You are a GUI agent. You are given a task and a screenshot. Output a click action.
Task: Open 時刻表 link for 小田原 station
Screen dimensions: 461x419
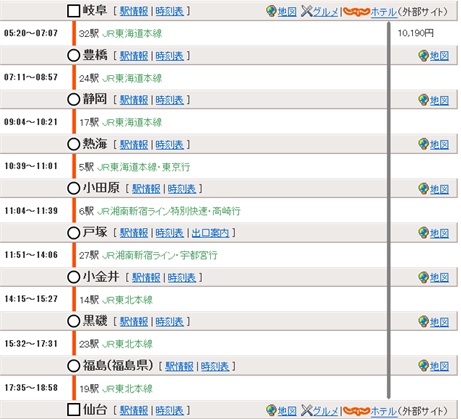click(182, 189)
